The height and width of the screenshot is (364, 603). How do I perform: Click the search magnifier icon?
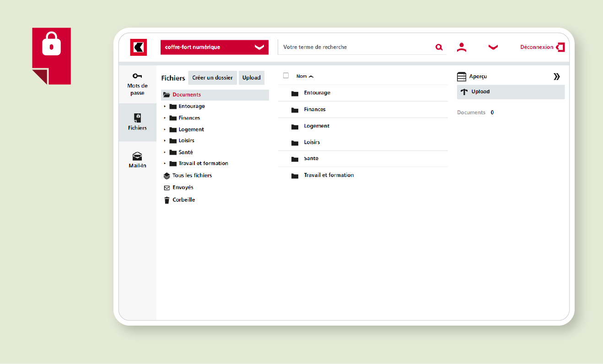(x=439, y=47)
